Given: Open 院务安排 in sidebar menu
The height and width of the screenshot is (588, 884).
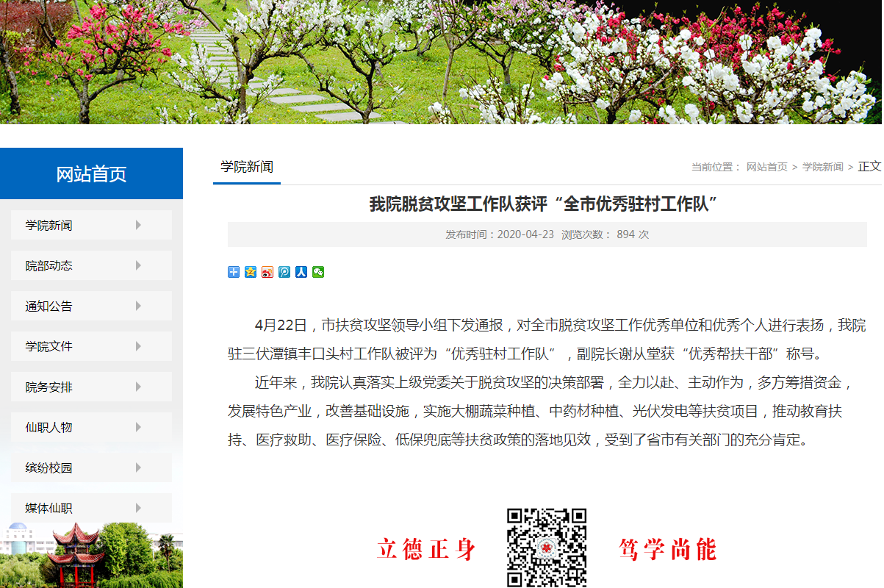Looking at the screenshot, I should 49,387.
